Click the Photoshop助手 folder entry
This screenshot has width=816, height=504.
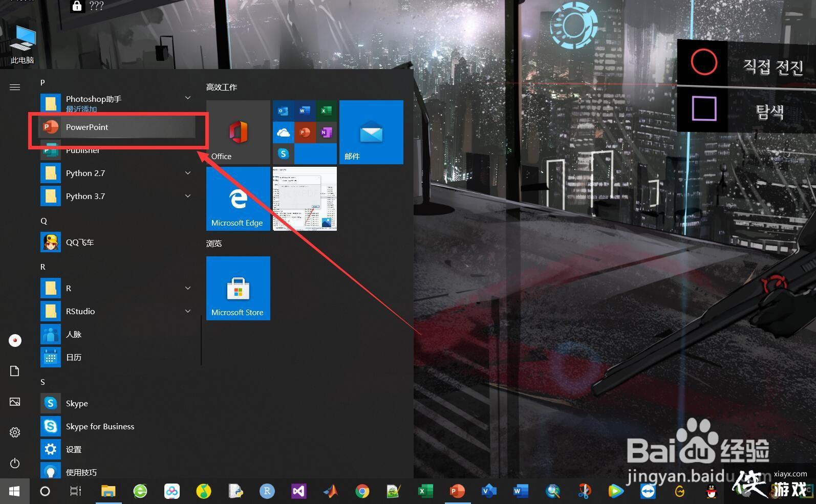pos(117,103)
